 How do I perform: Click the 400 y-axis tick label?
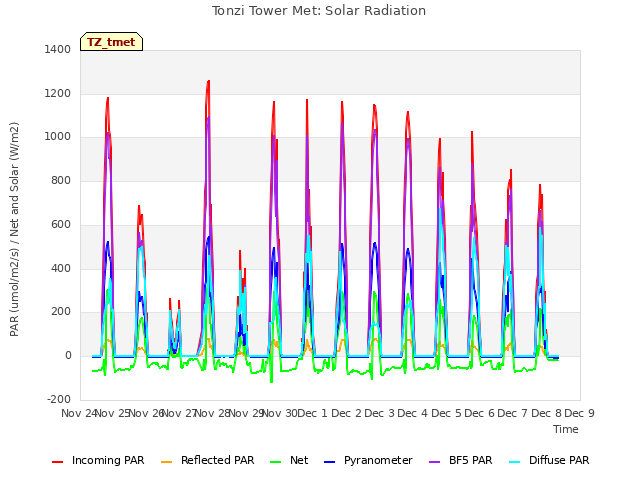pyautogui.click(x=61, y=269)
